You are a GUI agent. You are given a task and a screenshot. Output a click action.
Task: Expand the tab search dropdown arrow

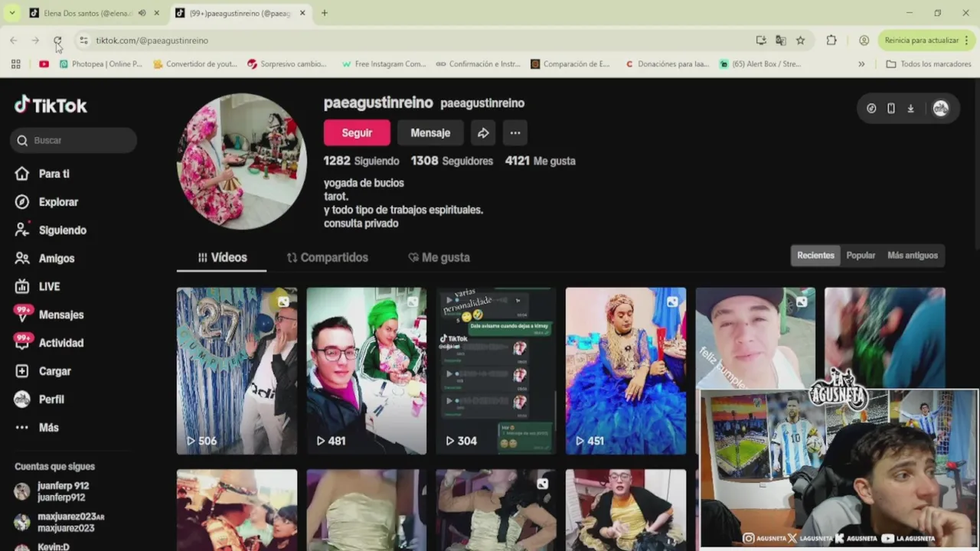pos(11,13)
